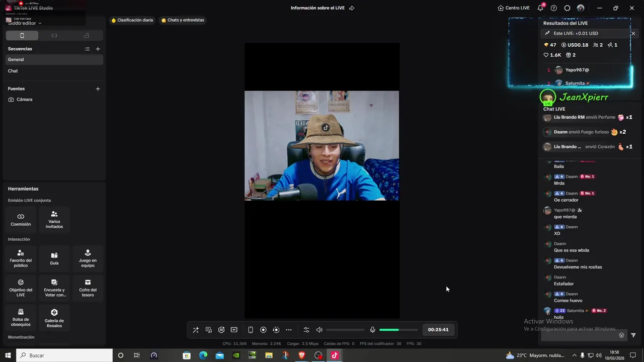Click the TikTok LIVE Studio taskbar icon
The image size is (644, 362).
coord(335,355)
